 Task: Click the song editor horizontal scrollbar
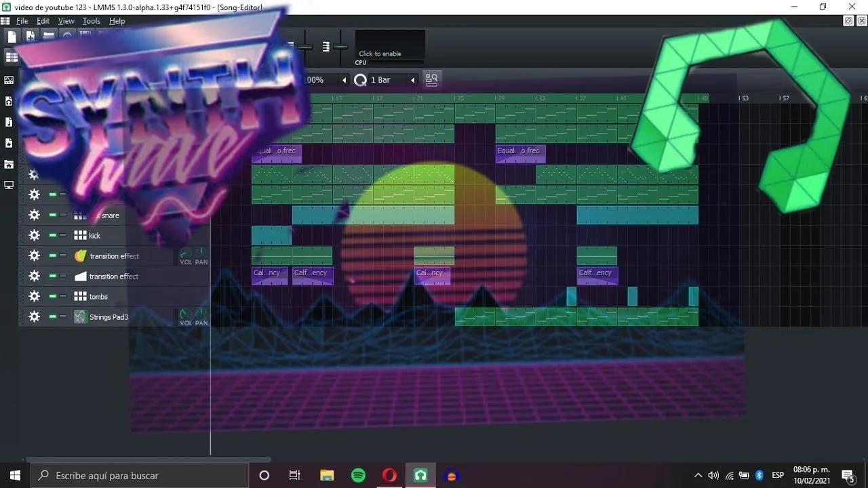pyautogui.click(x=148, y=460)
